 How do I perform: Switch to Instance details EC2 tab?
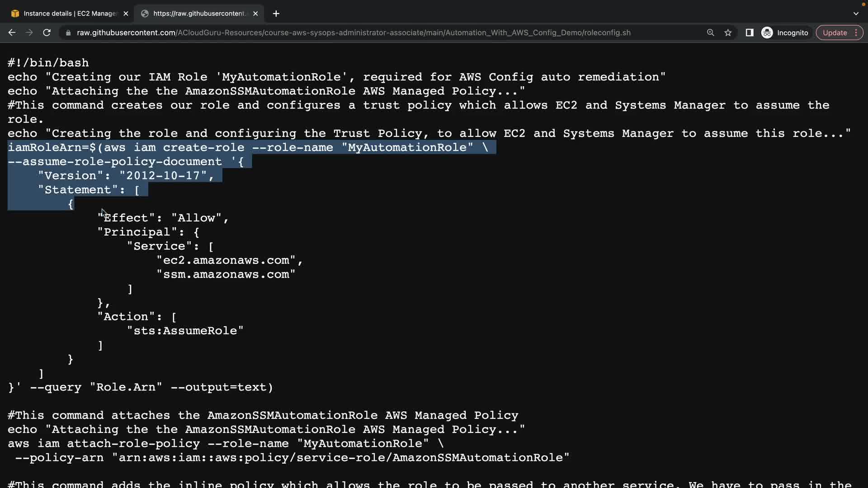68,14
